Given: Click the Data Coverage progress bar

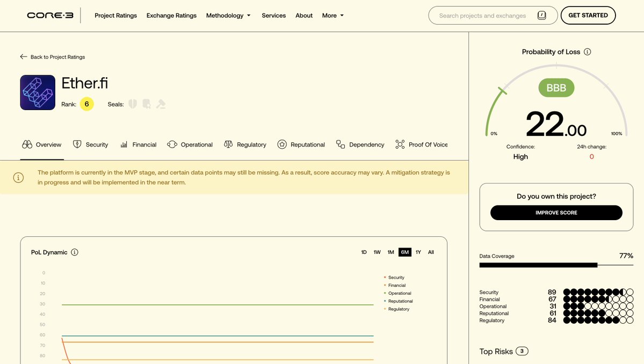Looking at the screenshot, I should point(556,265).
